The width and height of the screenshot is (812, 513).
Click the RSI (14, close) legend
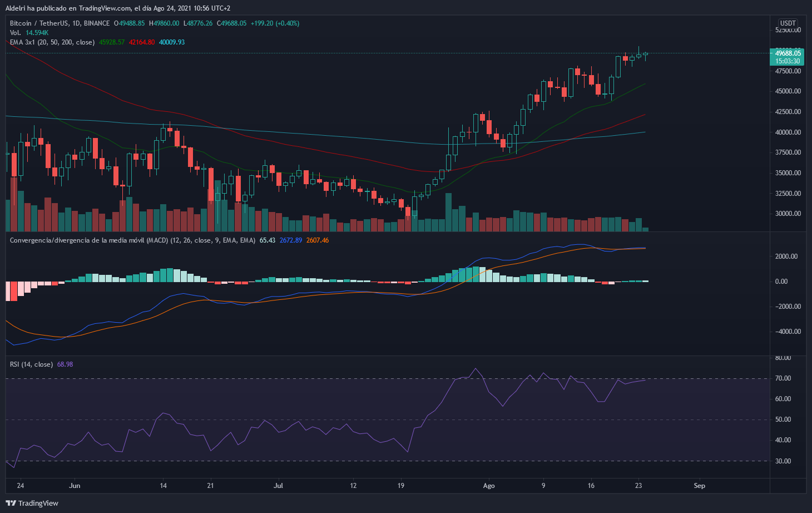pyautogui.click(x=31, y=364)
